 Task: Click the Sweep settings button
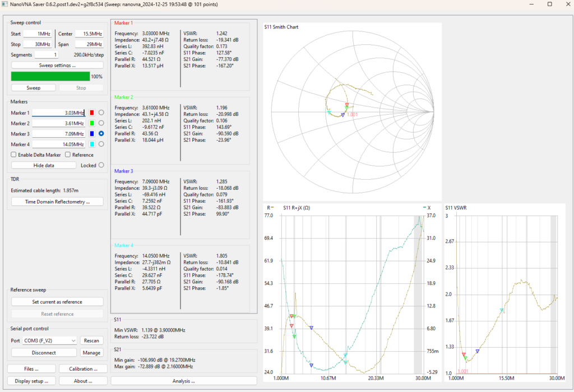coord(57,65)
